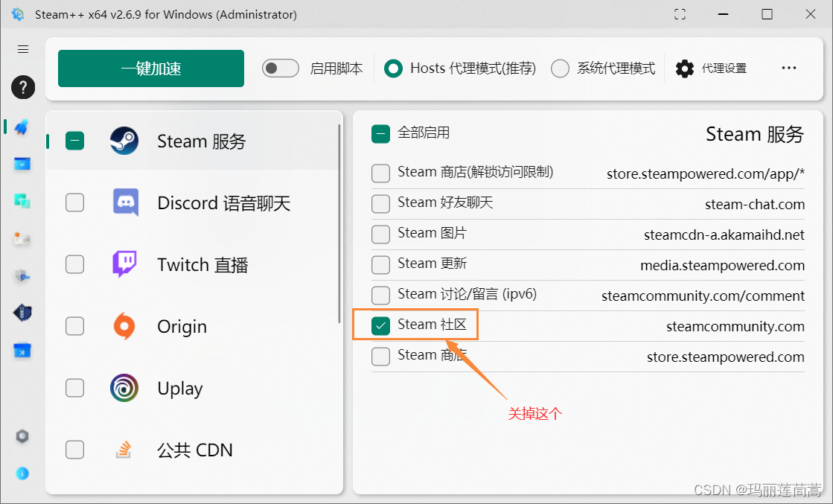The image size is (833, 504).
Task: Select the Discord 语音聊天 list item
Action: 192,202
